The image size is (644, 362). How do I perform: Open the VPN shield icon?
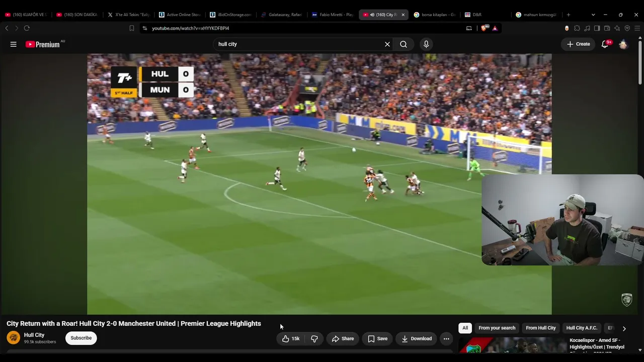tap(627, 28)
